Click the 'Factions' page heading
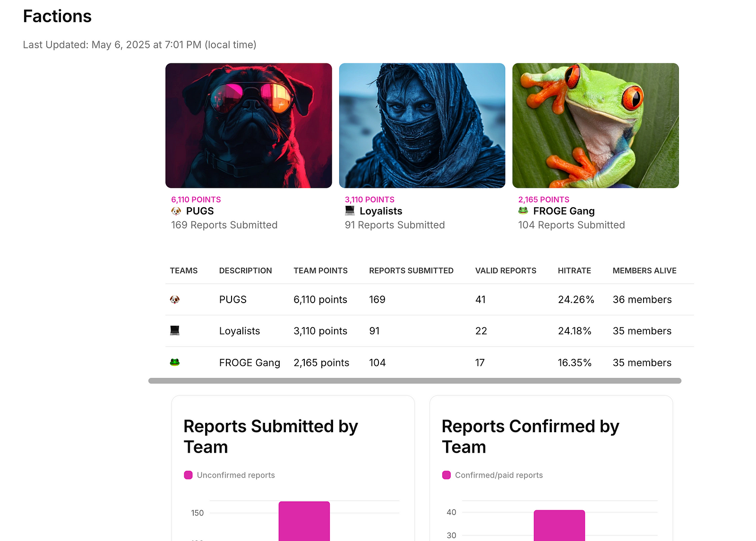 tap(57, 16)
